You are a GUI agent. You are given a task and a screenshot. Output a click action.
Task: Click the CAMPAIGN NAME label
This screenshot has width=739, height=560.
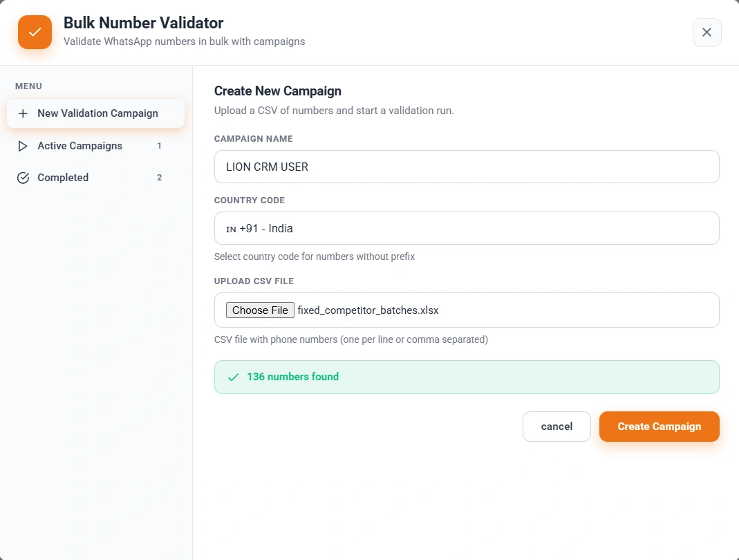click(254, 138)
